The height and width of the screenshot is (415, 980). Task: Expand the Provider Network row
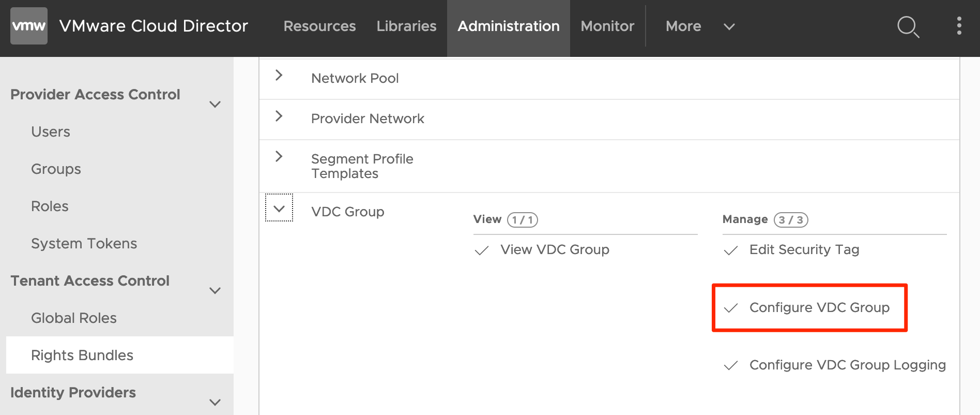[279, 116]
